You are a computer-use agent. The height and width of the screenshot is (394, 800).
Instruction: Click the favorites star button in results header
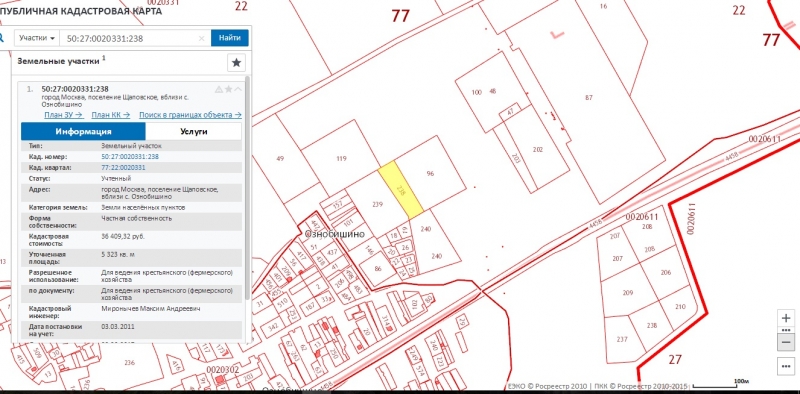(x=236, y=63)
